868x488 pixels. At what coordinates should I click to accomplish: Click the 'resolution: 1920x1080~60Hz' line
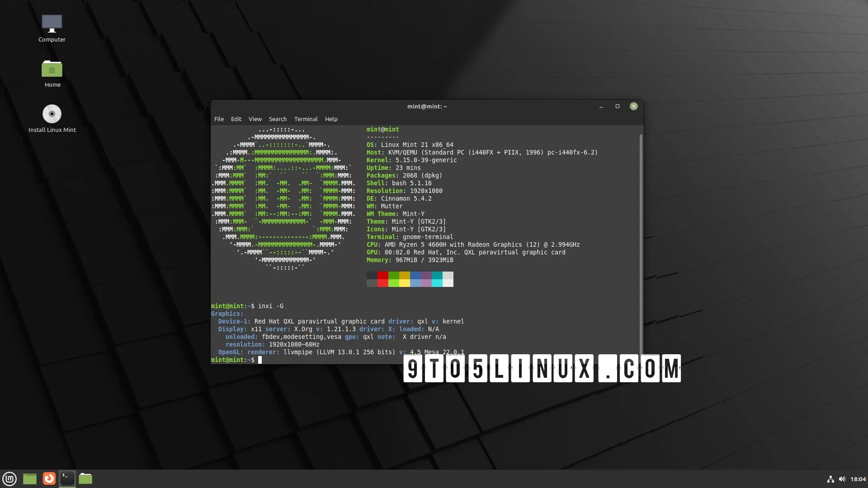272,345
